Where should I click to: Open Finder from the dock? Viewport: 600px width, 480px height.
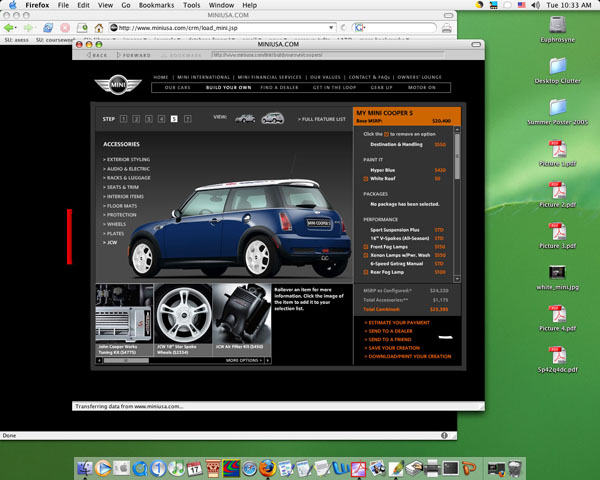click(85, 469)
